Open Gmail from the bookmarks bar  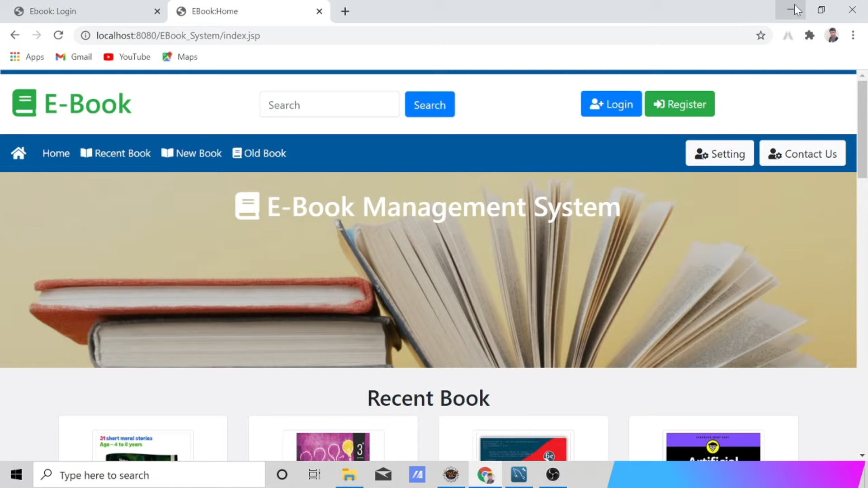(73, 56)
